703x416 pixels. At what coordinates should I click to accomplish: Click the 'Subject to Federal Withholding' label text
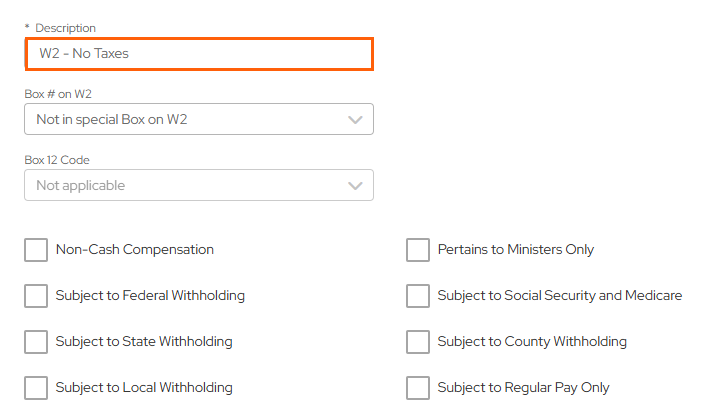150,296
